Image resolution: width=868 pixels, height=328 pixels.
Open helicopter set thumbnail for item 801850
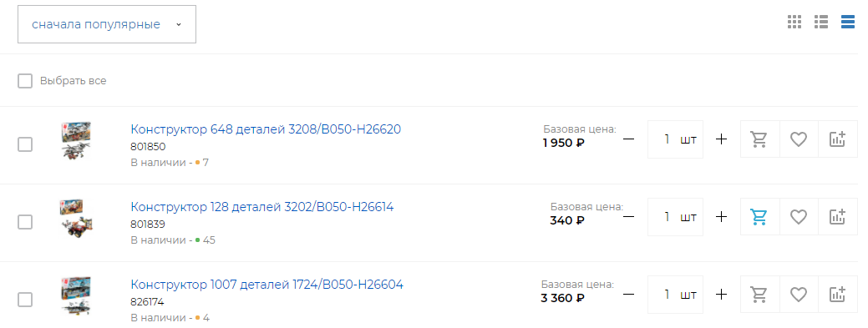pyautogui.click(x=76, y=140)
